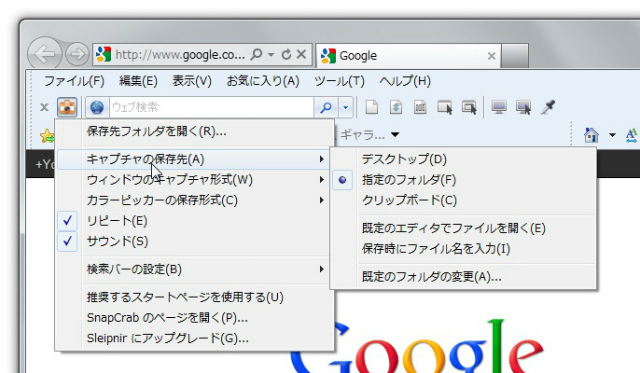Click the browser Forward arrow button
This screenshot has width=640, height=373.
(77, 54)
